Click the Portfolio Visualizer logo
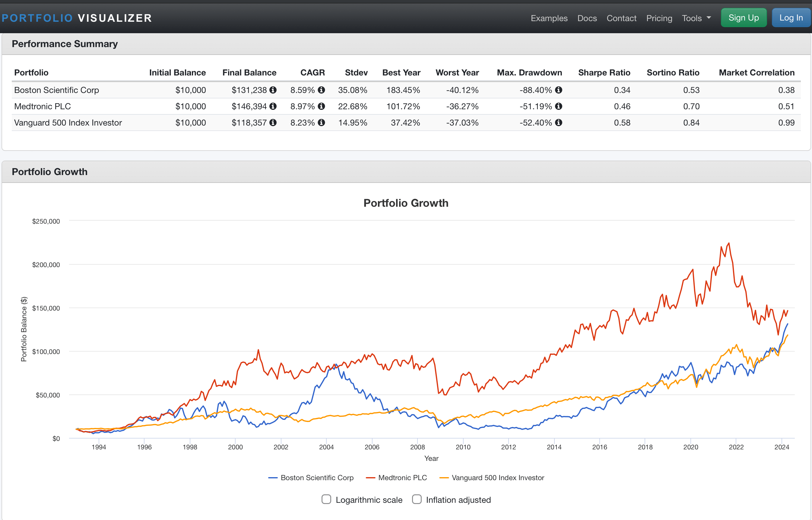 pyautogui.click(x=77, y=18)
